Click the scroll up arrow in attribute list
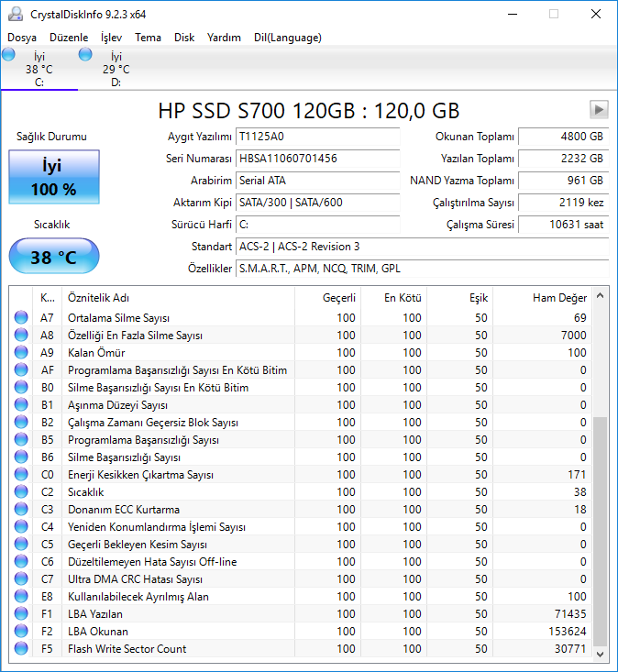The height and width of the screenshot is (672, 618). (x=600, y=296)
